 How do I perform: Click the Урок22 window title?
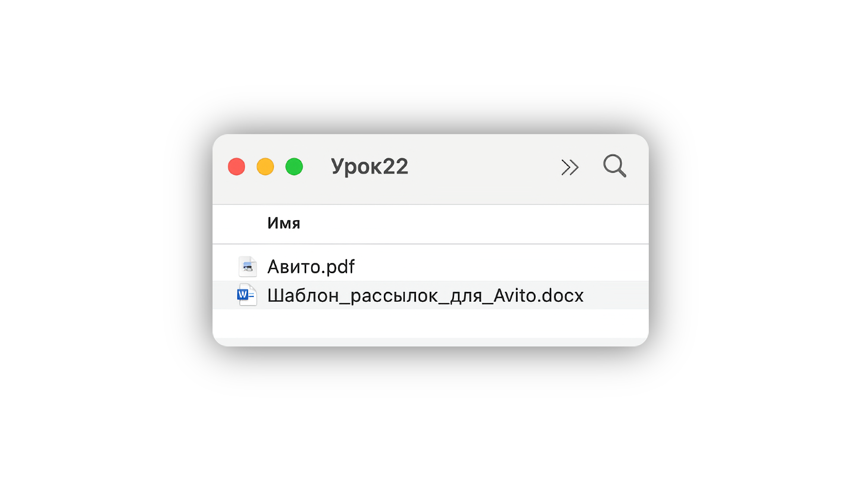369,166
